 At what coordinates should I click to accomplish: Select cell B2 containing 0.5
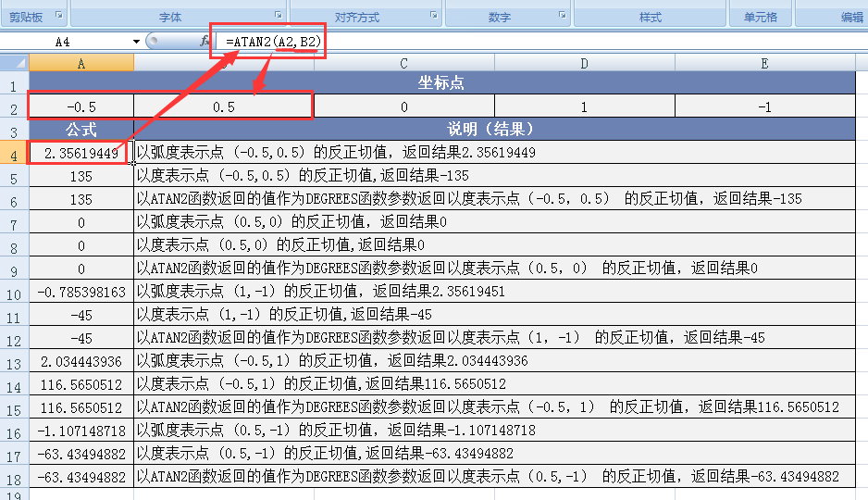224,106
